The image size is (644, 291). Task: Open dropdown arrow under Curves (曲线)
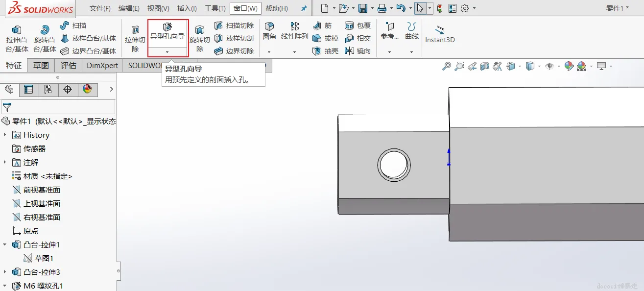[x=411, y=52]
